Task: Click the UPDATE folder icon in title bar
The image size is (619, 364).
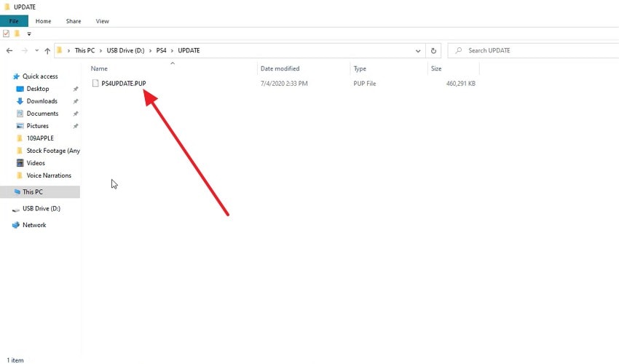Action: click(7, 7)
